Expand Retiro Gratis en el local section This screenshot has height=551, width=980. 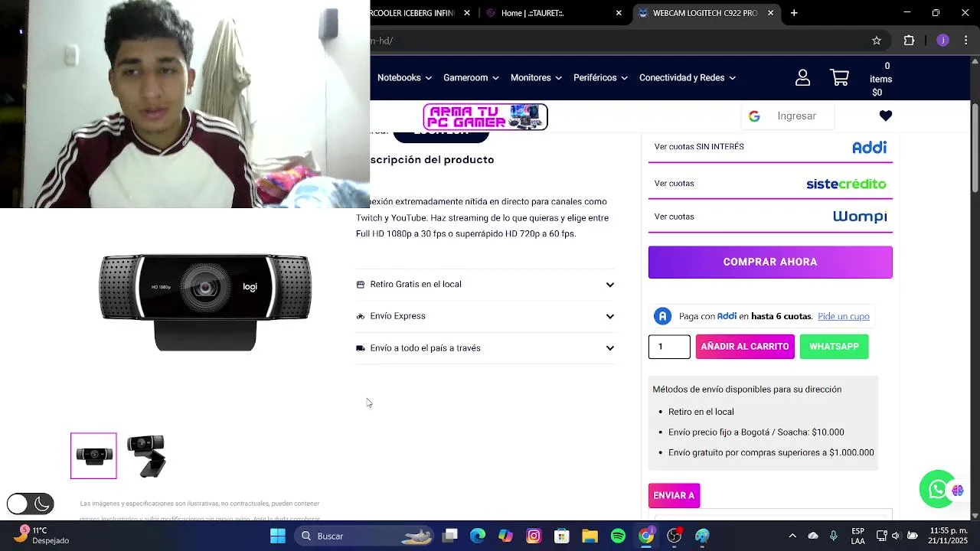(485, 285)
